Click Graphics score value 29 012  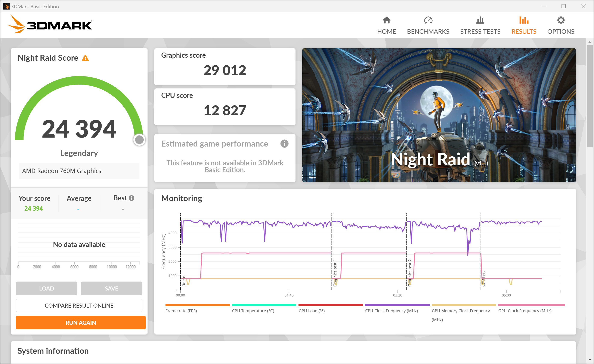pyautogui.click(x=225, y=70)
